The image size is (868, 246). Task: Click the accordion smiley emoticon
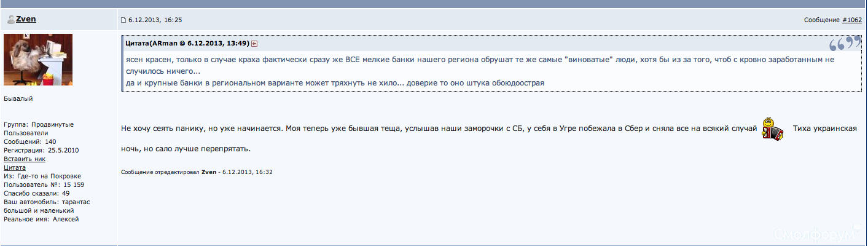click(x=772, y=128)
